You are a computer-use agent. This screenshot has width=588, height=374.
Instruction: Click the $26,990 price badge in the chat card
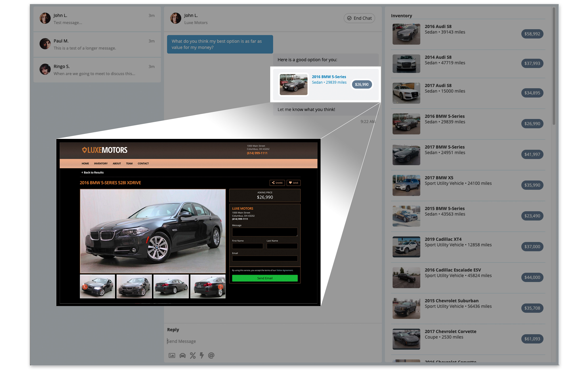click(x=362, y=85)
